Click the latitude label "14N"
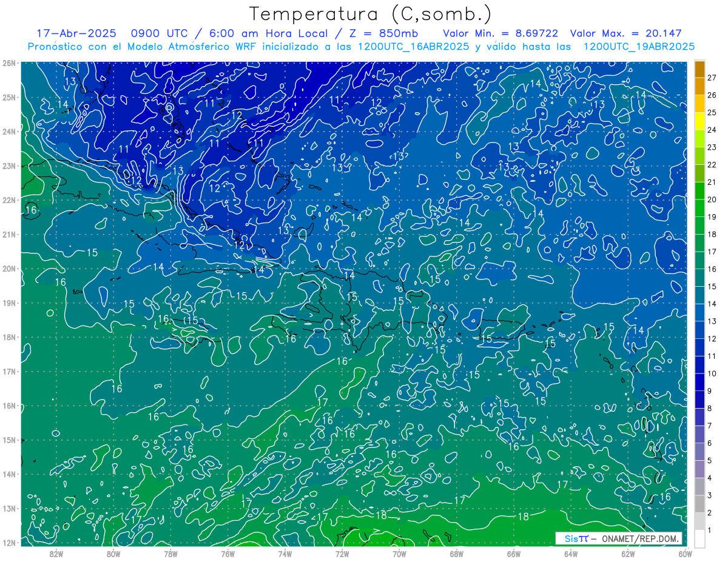Viewport: 728px width, 562px height. point(9,474)
